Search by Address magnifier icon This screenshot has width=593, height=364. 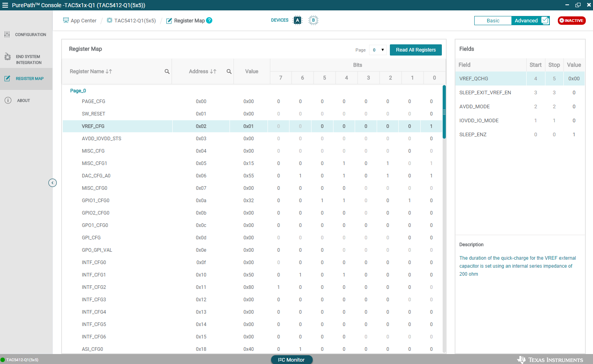[x=229, y=72]
